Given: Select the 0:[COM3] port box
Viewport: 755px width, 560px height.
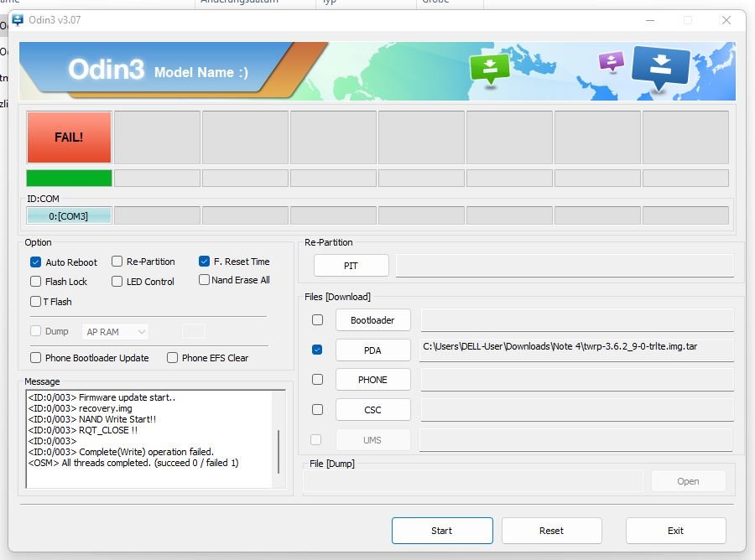Looking at the screenshot, I should coord(69,216).
